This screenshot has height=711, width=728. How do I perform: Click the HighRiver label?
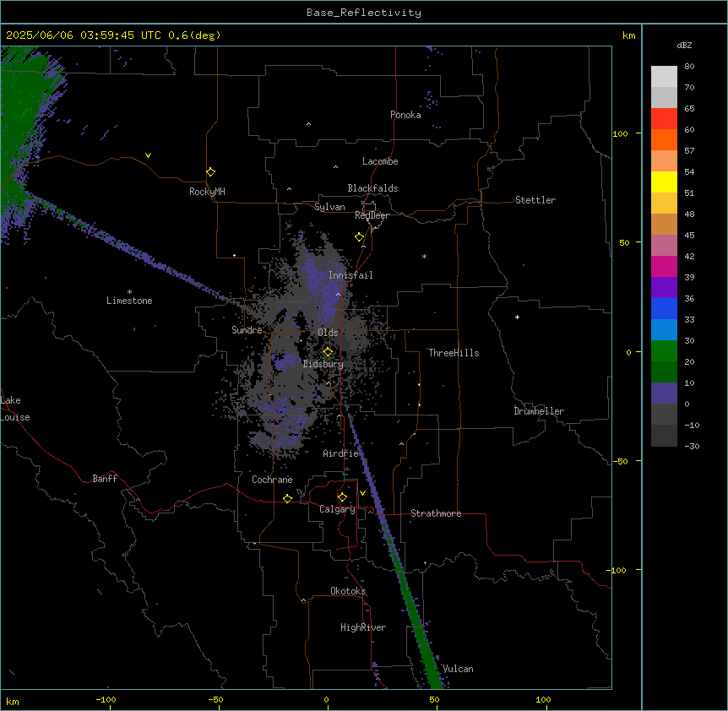363,627
